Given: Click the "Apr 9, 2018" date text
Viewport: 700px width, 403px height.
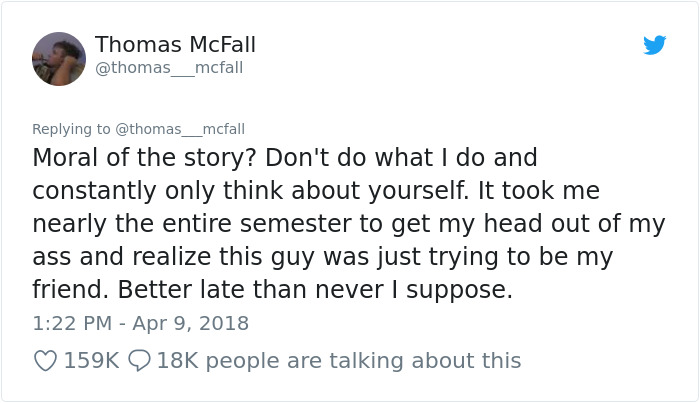Looking at the screenshot, I should [x=190, y=324].
